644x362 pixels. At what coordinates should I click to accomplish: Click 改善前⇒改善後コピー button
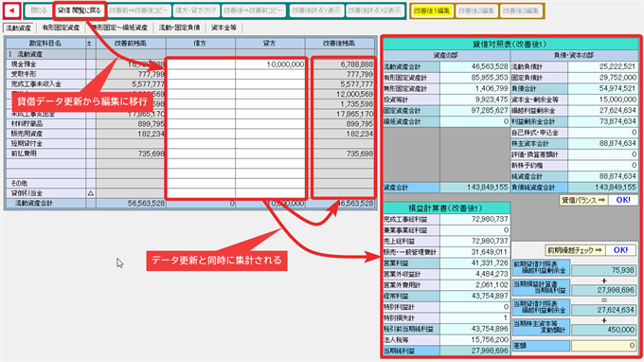click(x=138, y=10)
